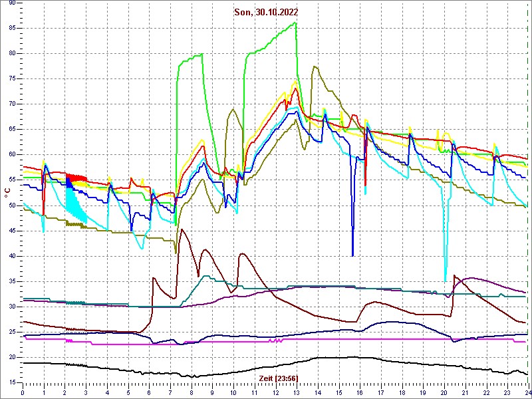The image size is (532, 399).
Task: Click hour 24 on the time axis
Action: click(x=527, y=392)
